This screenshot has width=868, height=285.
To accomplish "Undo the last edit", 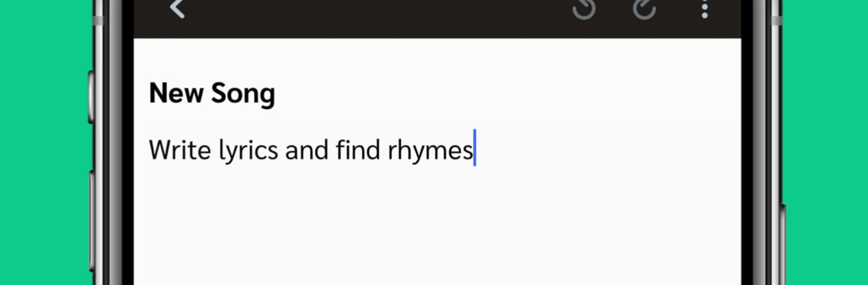I will coord(584,9).
